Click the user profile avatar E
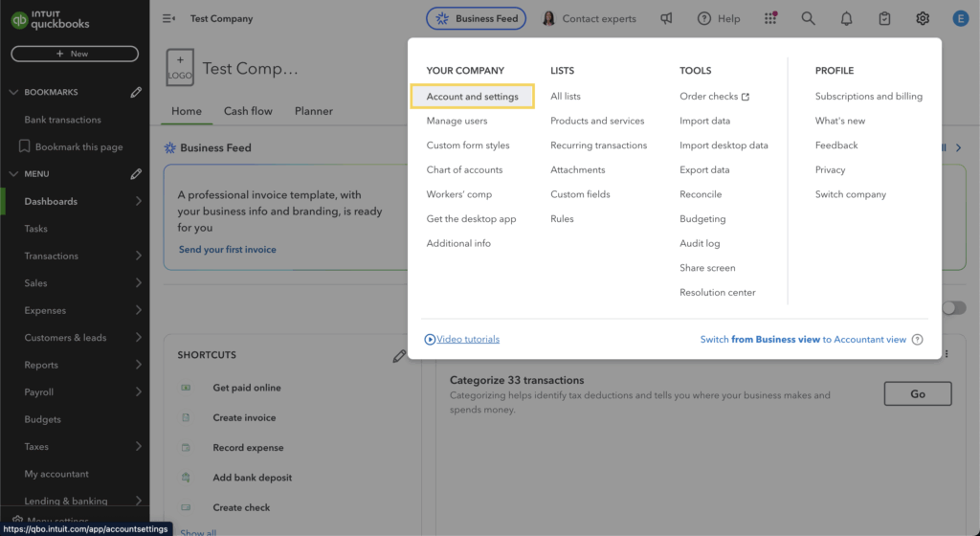The image size is (980, 536). point(961,18)
